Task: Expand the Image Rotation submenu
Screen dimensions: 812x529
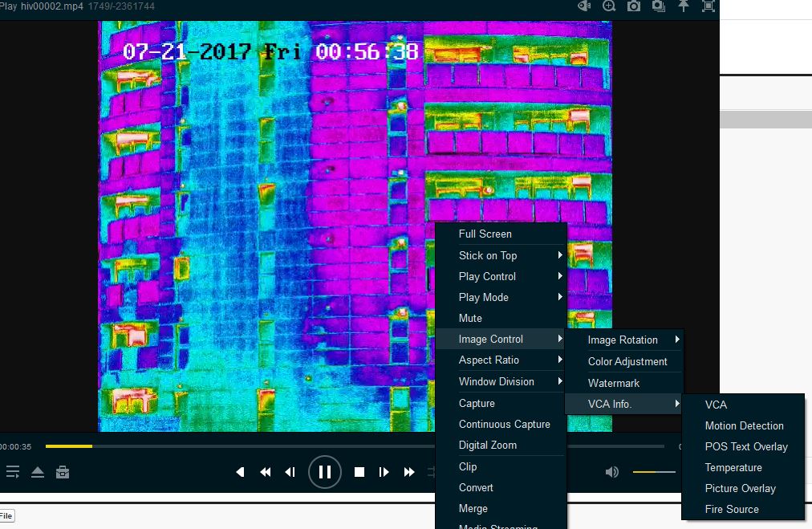Action: click(623, 340)
